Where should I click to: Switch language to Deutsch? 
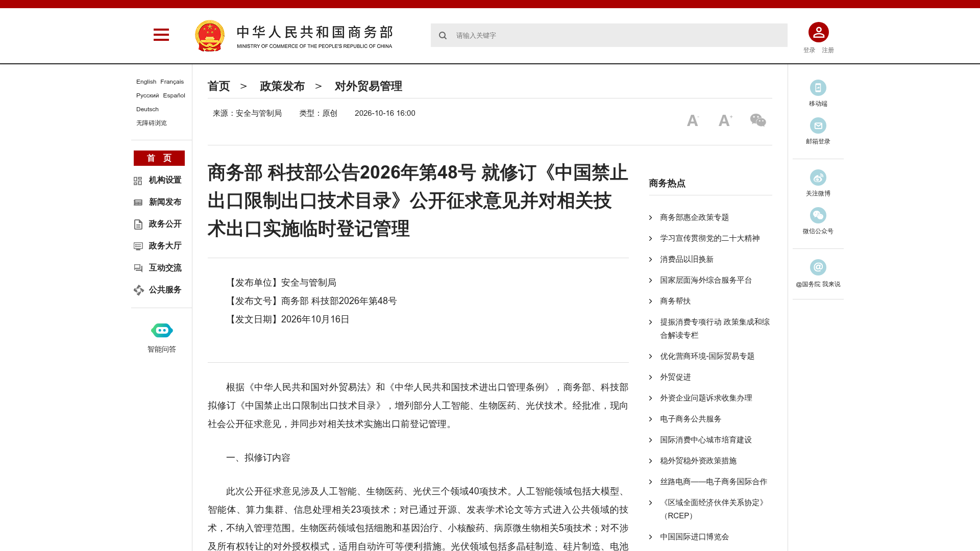(148, 109)
